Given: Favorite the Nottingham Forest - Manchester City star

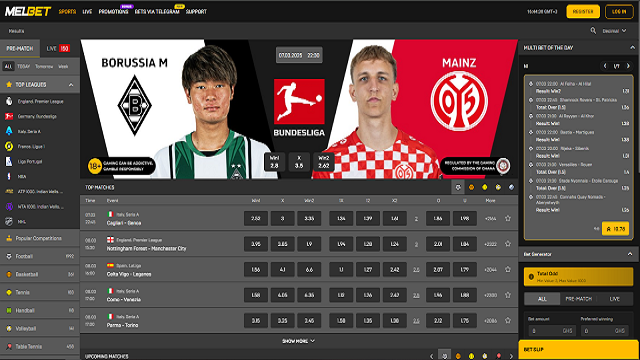Looking at the screenshot, I should (x=508, y=244).
